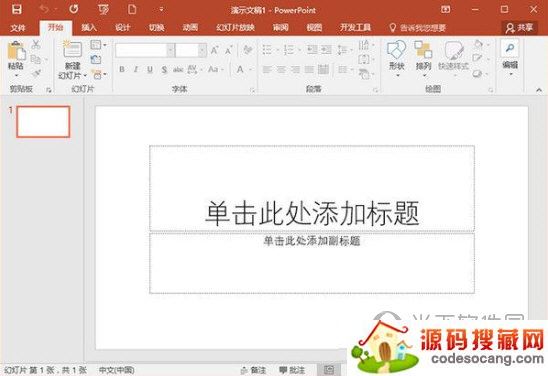Image resolution: width=548 pixels, height=376 pixels.
Task: Decrease font size with the smaller A
Action: click(x=228, y=51)
